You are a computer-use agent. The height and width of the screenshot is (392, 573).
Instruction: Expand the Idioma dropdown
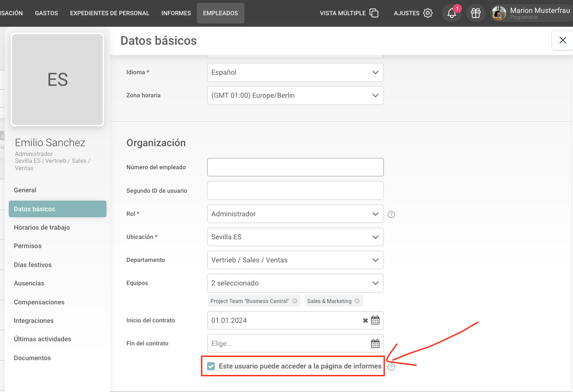pos(295,72)
